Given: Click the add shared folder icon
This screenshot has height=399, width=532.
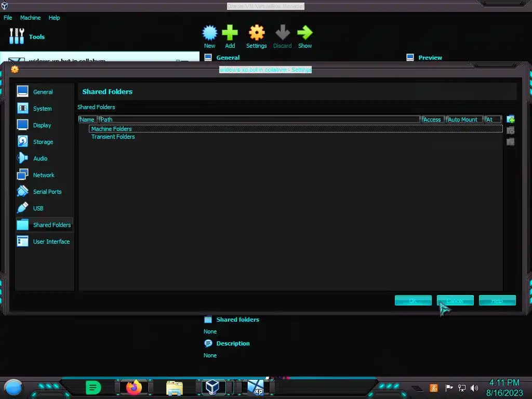Looking at the screenshot, I should pos(510,119).
